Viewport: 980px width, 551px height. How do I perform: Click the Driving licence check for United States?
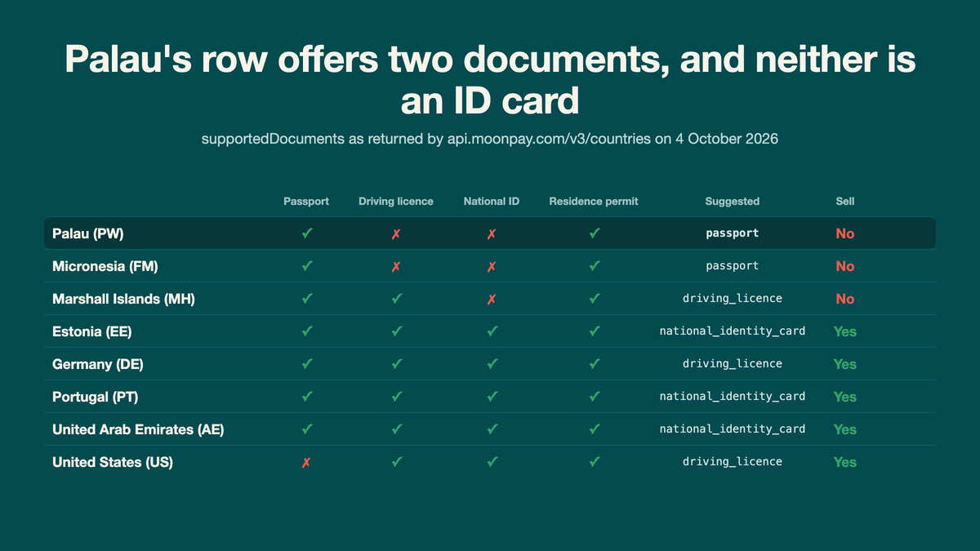click(x=396, y=462)
